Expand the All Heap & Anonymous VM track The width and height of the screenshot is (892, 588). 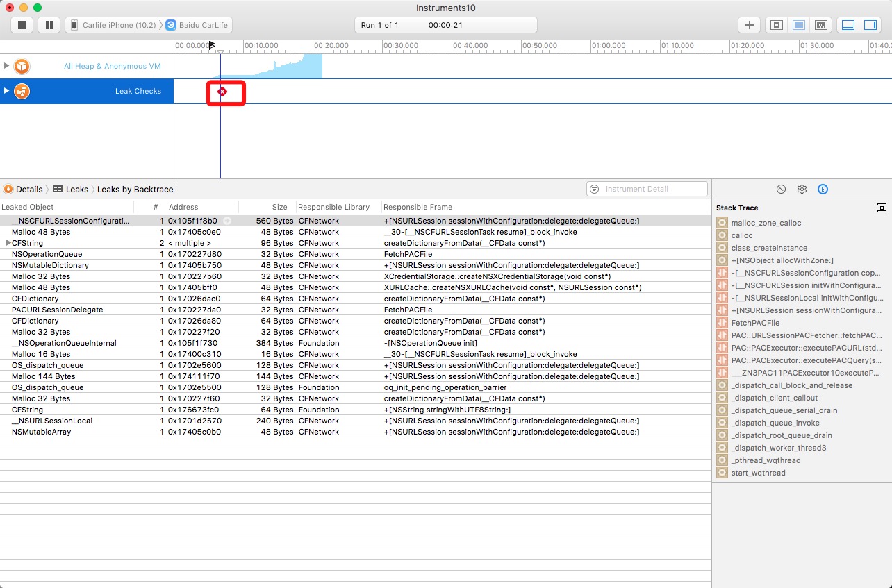(x=7, y=66)
